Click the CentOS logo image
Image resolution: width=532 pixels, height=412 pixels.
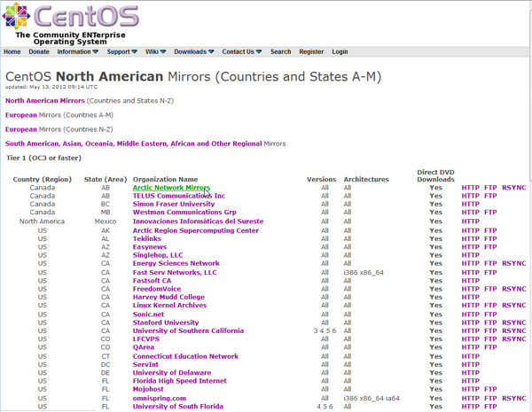click(71, 17)
